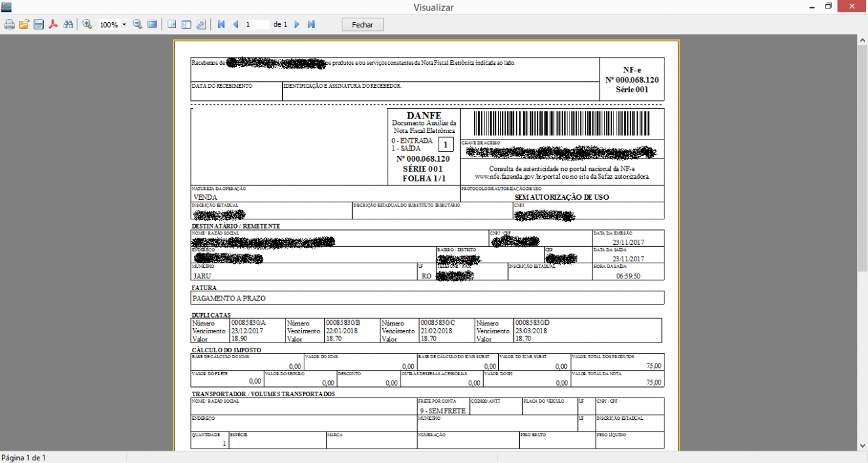868x463 pixels.
Task: Go to the first page
Action: click(x=221, y=24)
